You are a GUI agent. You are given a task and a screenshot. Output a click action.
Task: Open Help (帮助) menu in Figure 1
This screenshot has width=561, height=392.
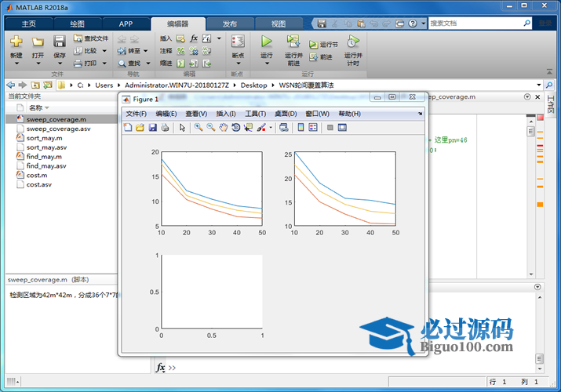tap(350, 114)
